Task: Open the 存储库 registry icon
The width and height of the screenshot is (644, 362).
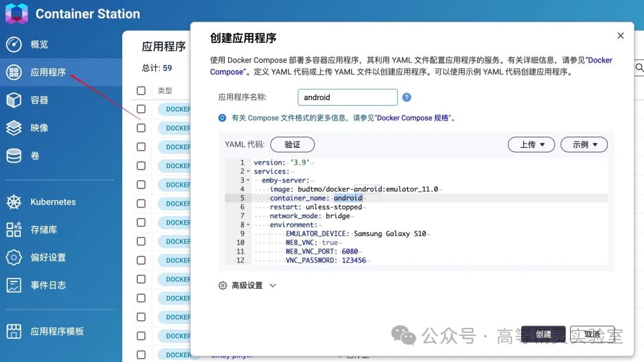Action: tap(14, 230)
